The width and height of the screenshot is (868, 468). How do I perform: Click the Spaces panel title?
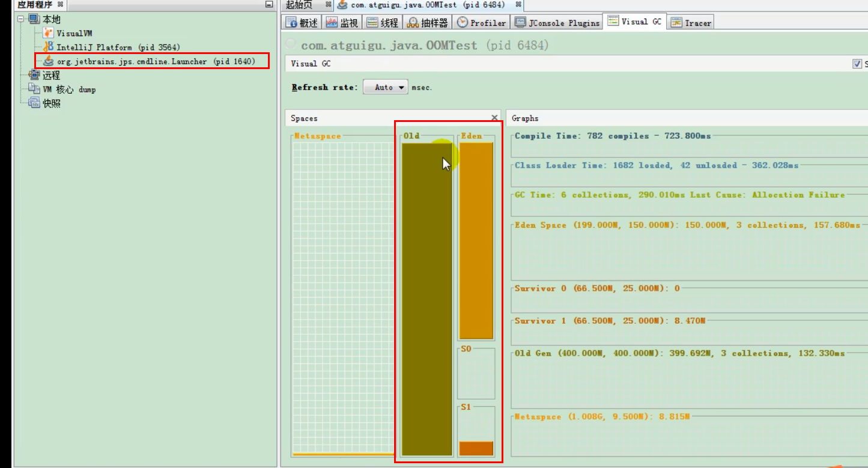[x=304, y=118]
